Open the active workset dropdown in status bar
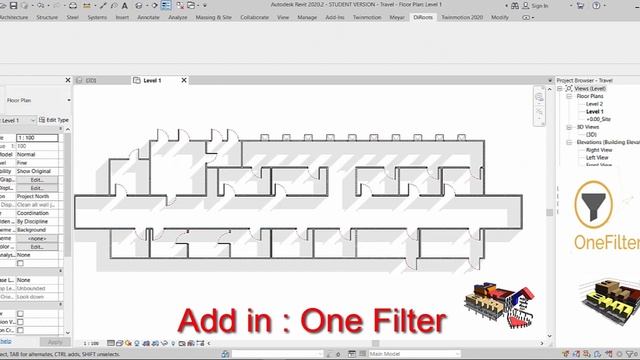 click(x=278, y=354)
